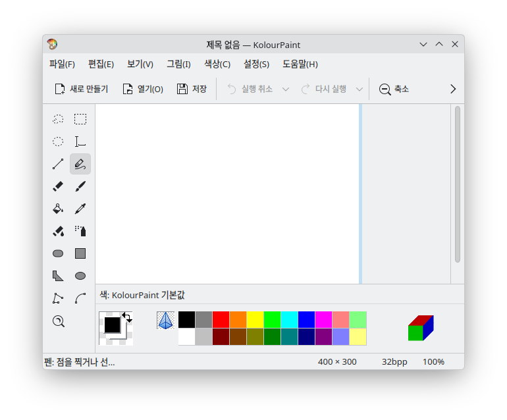This screenshot has height=420, width=507.
Task: Select the Spraycan tool
Action: [x=80, y=231]
